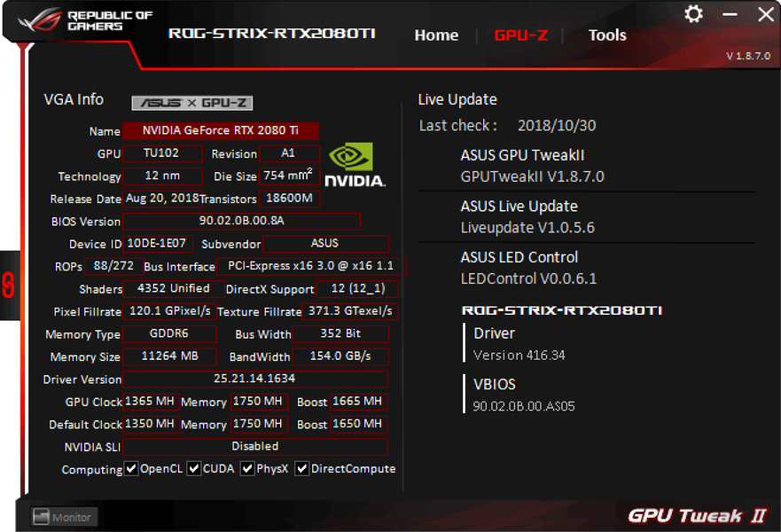Click the Release Date value Aug 20, 2018
This screenshot has height=532, width=781.
coord(162,199)
